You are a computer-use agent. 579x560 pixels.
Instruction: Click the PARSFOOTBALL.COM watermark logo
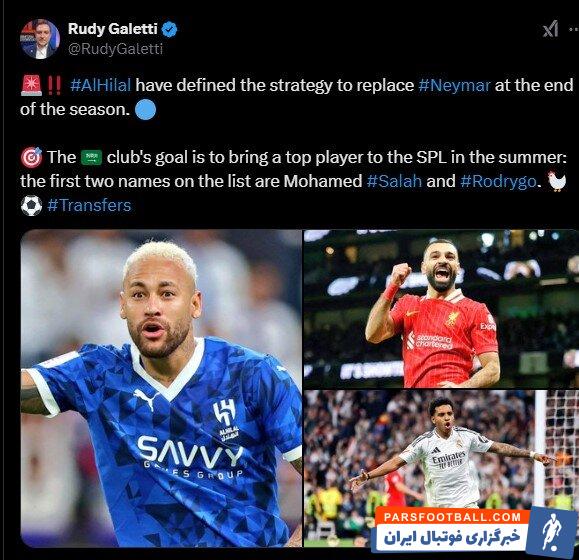point(474,529)
